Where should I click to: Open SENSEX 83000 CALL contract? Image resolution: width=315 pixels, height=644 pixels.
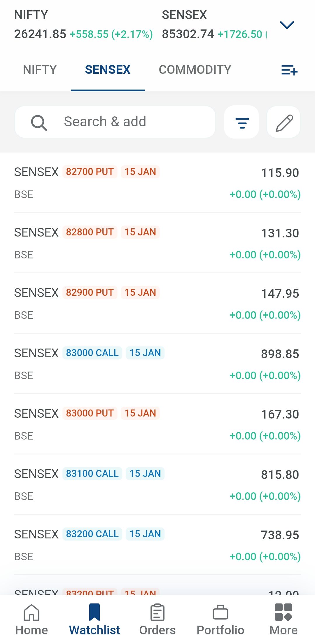157,364
